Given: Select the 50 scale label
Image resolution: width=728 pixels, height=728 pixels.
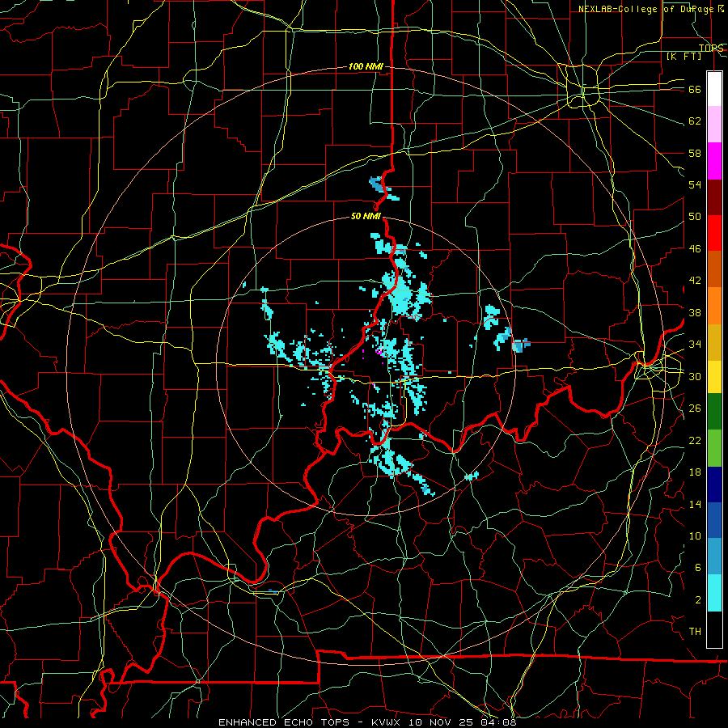Looking at the screenshot, I should click(695, 217).
